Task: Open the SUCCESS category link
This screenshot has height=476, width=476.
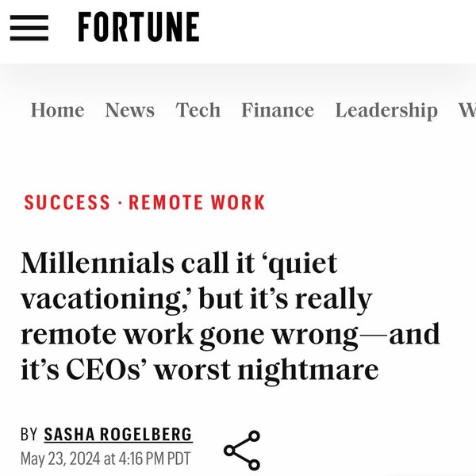Action: [x=67, y=202]
